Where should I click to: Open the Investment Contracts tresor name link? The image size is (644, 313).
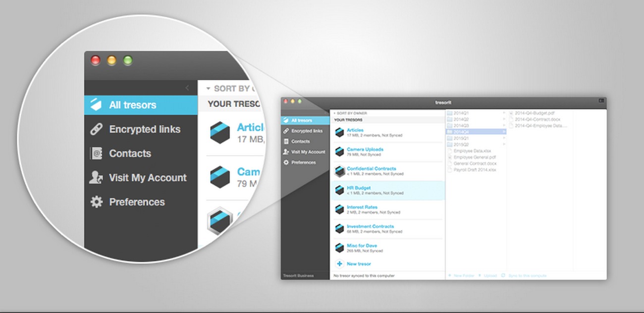[371, 226]
